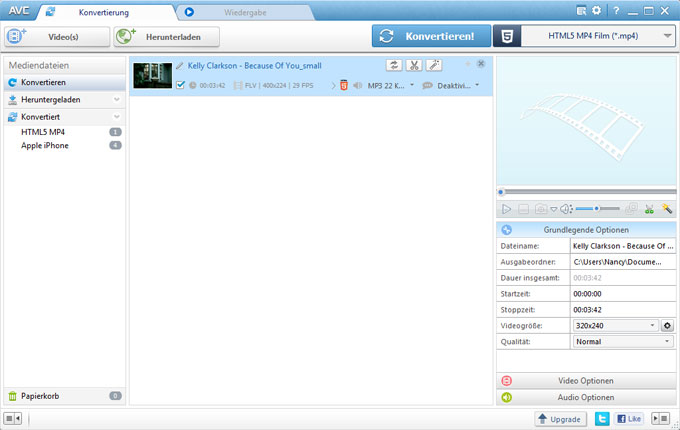Open the menu list icon beside the gear
The image size is (680, 430).
pos(581,10)
